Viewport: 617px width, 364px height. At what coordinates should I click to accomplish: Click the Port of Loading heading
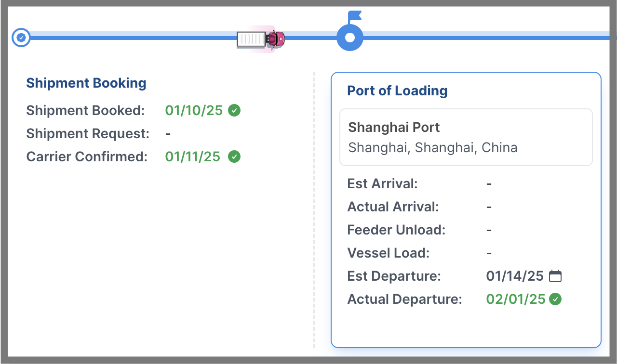tap(397, 91)
